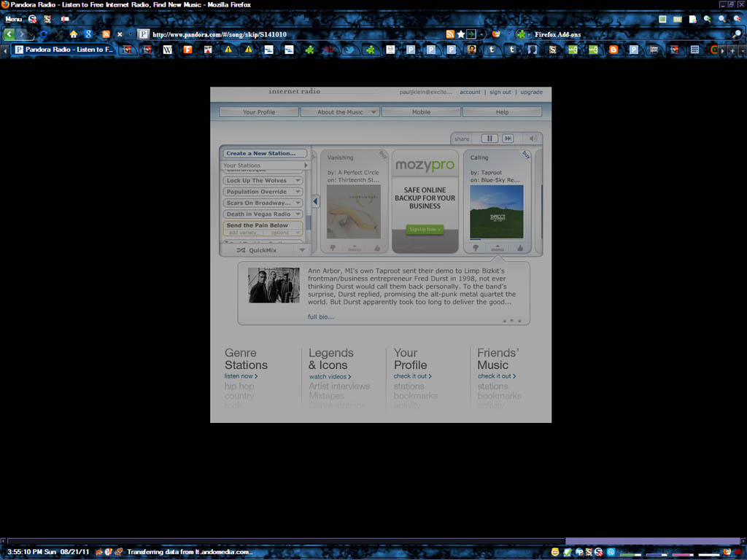Screen dimensions: 747x560
Task: Click watch videos under Legends & Icons
Action: pos(330,377)
